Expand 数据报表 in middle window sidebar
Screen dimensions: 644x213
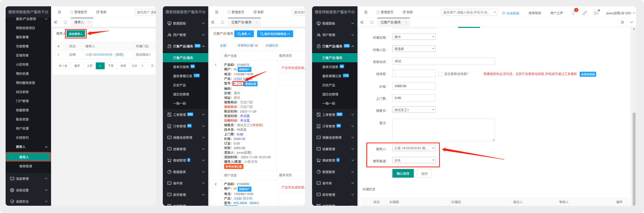[x=186, y=172]
